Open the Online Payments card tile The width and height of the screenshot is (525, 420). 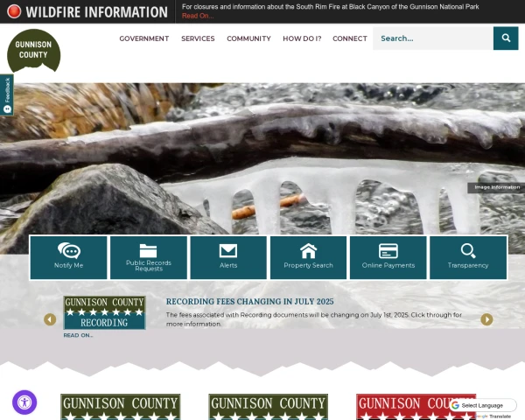tap(388, 257)
